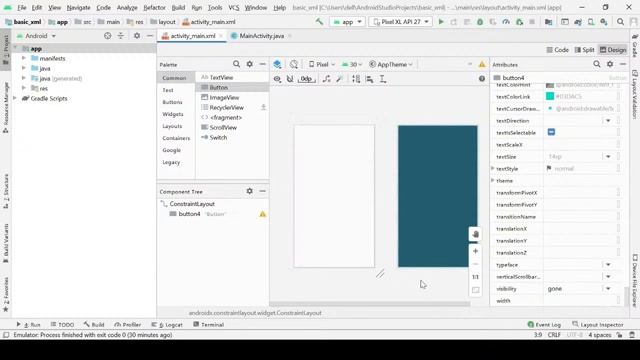The height and width of the screenshot is (360, 640).
Task: Click the button4 warning icon in Component Tree
Action: pos(262,214)
